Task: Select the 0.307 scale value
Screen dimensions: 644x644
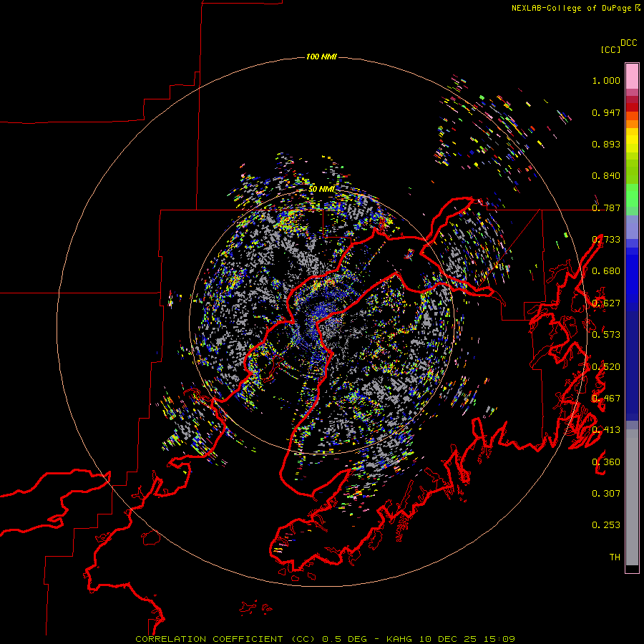Action: point(606,494)
